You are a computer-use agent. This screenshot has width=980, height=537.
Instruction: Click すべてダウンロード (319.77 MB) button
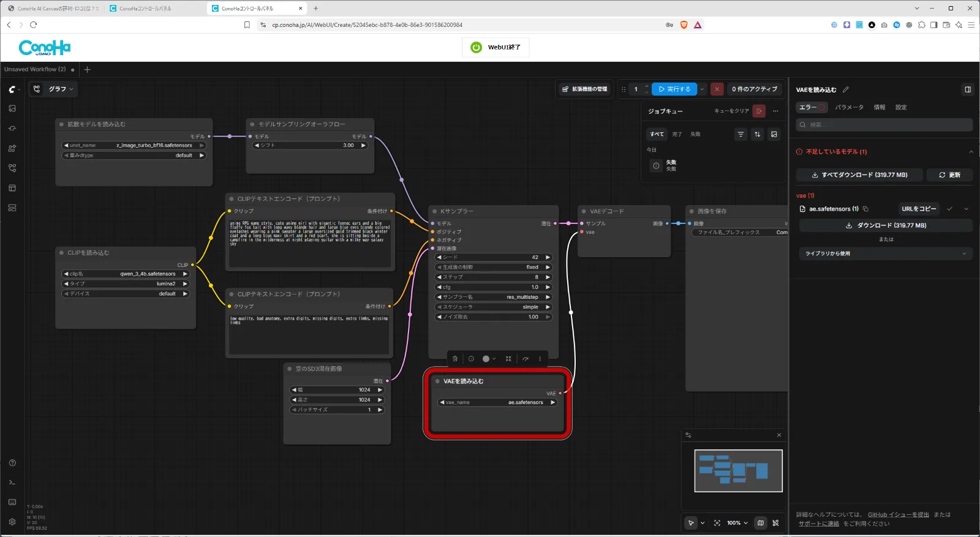point(859,175)
